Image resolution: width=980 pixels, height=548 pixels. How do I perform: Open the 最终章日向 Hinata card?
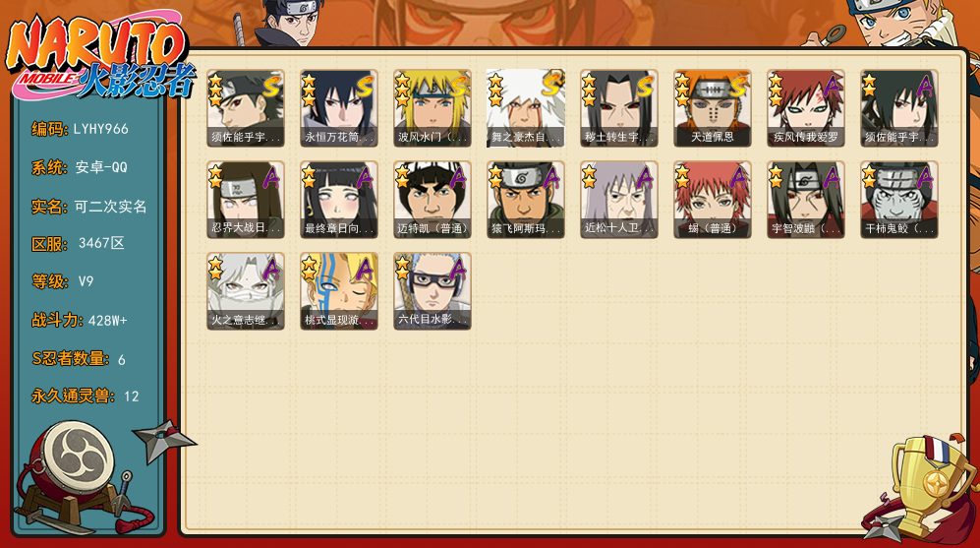[339, 200]
